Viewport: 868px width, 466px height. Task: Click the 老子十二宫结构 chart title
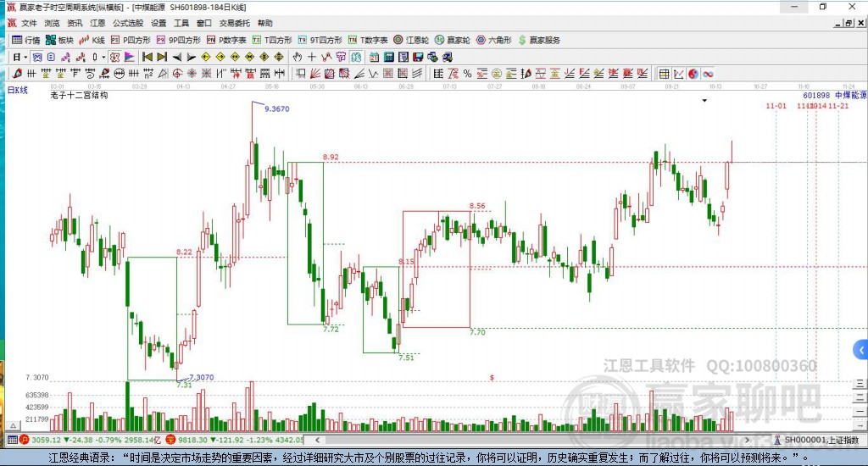tap(79, 95)
